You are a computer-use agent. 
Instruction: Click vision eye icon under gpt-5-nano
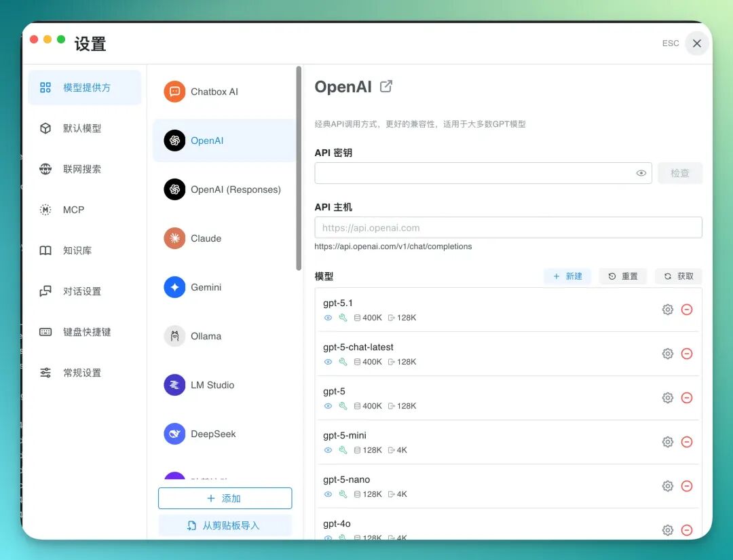[x=328, y=494]
